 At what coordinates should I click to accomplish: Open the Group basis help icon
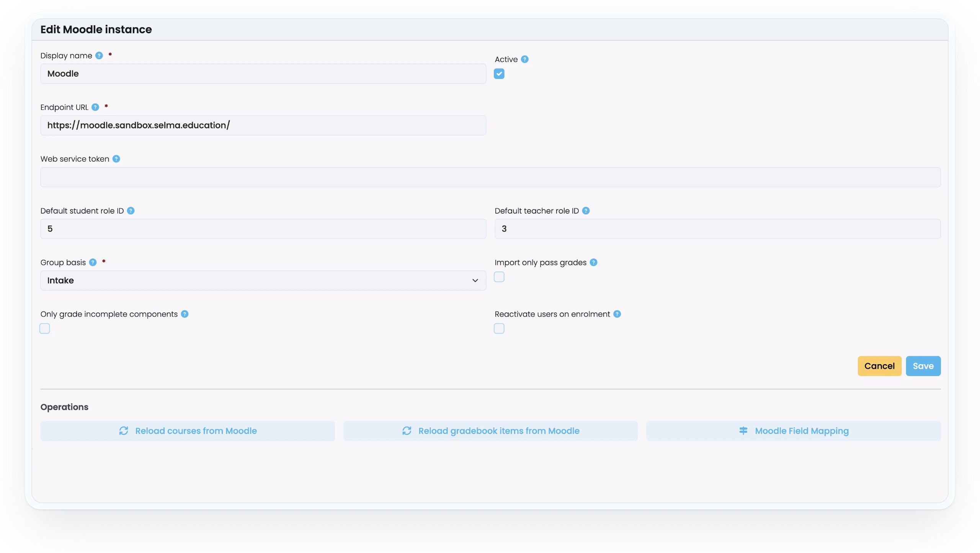93,262
